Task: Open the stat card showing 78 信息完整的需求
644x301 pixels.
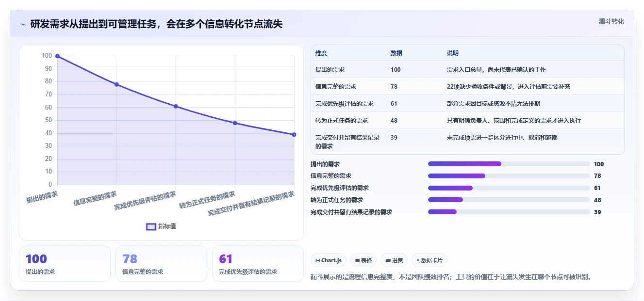Action: tap(161, 264)
